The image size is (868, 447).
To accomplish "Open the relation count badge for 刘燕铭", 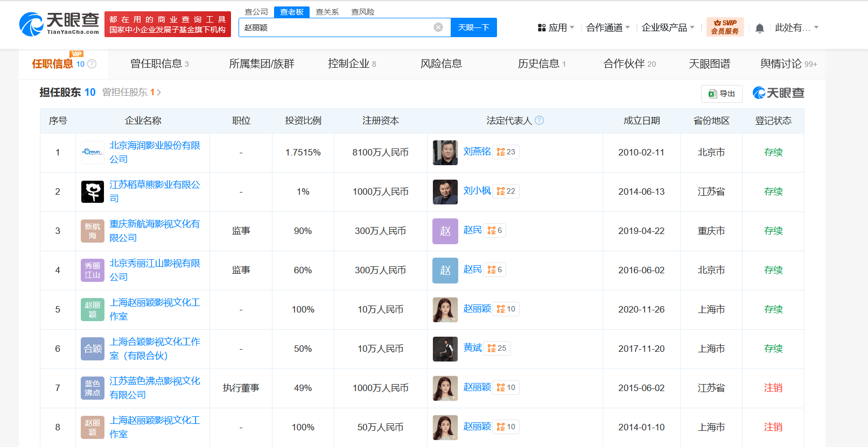I will (x=506, y=152).
